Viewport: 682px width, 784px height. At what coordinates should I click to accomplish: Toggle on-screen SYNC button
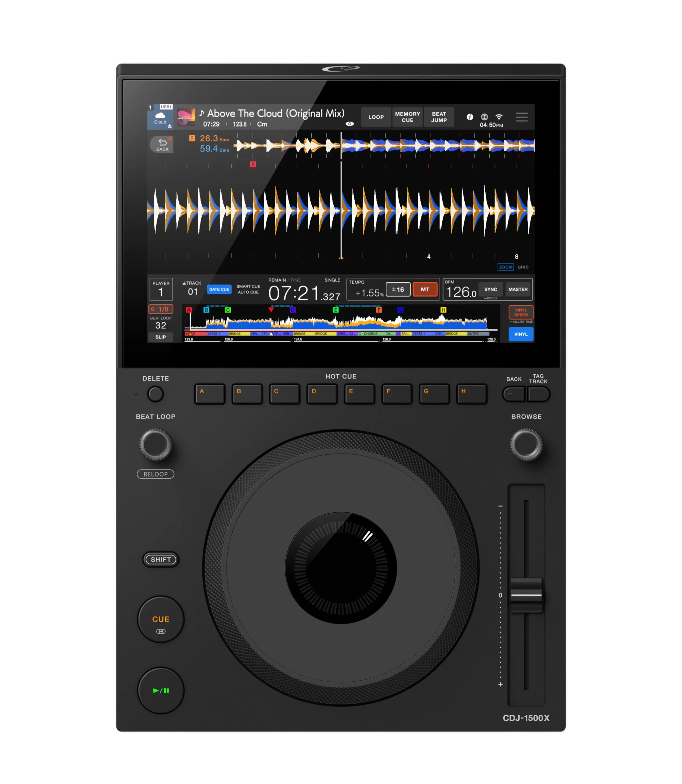point(491,289)
